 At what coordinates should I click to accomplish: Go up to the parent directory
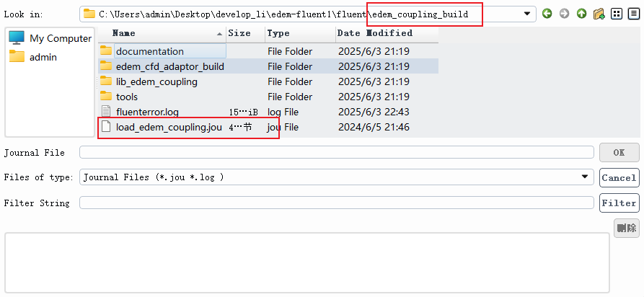[581, 14]
